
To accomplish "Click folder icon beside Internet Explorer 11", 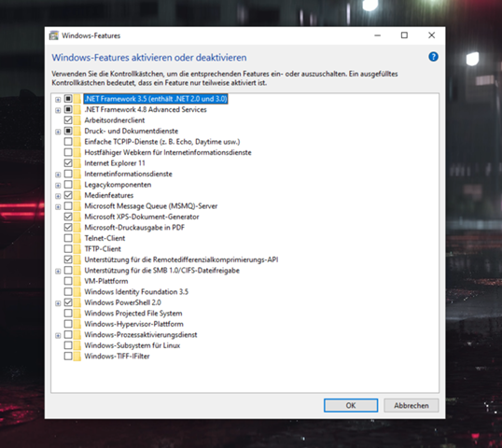I will [x=77, y=163].
